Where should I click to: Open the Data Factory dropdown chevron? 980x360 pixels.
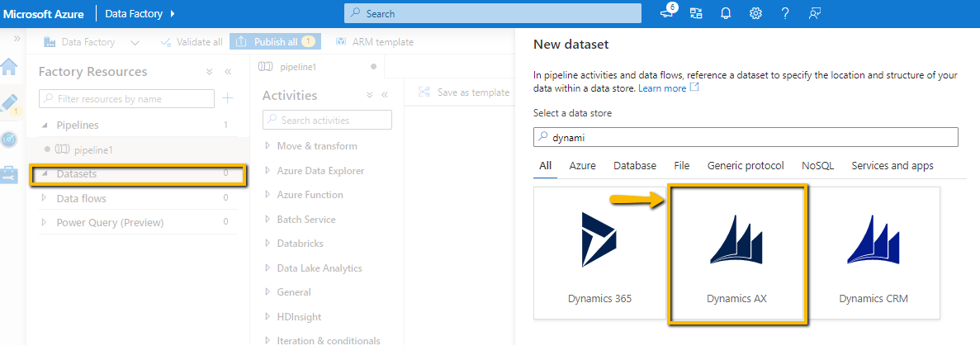pos(135,42)
